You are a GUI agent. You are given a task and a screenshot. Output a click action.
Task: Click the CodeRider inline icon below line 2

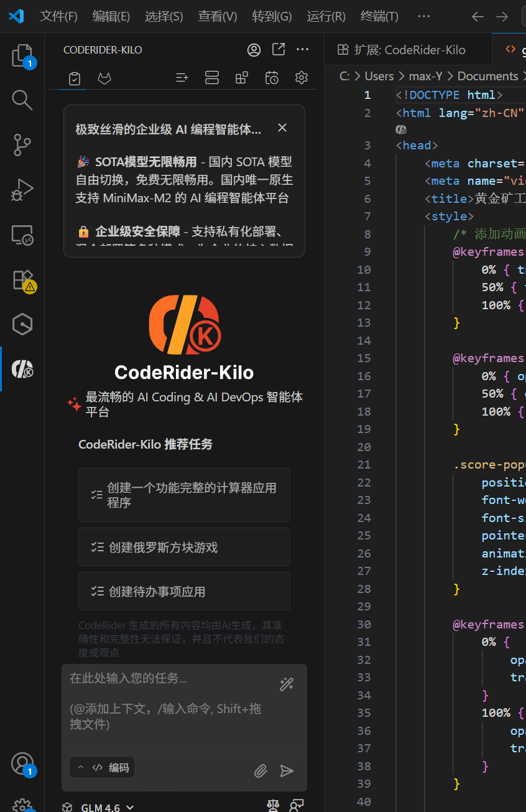[401, 129]
